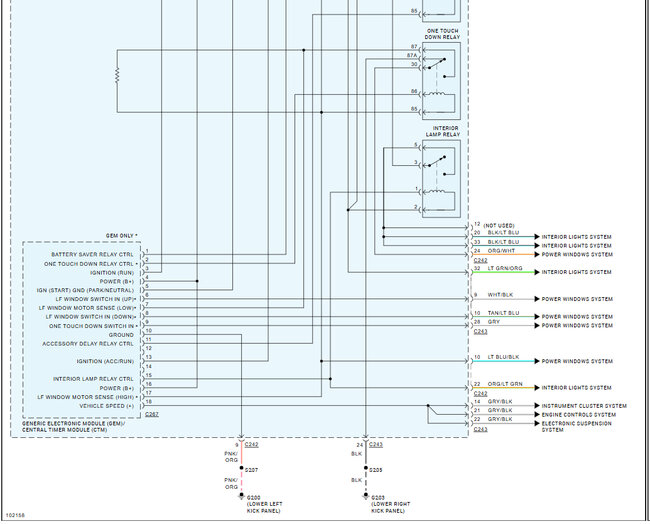
Task: Click INTERIOR LIGHTS SYSTEM beside ORG/LT GRN
Action: pos(576,388)
